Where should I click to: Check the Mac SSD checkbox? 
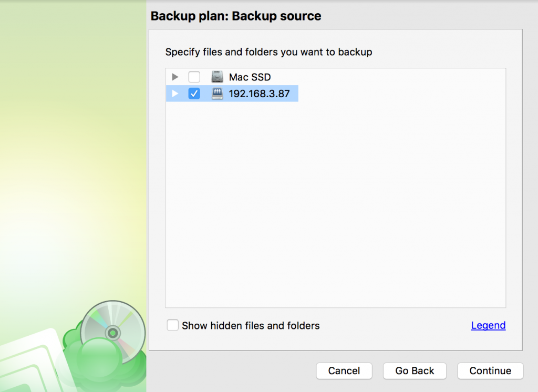click(194, 77)
